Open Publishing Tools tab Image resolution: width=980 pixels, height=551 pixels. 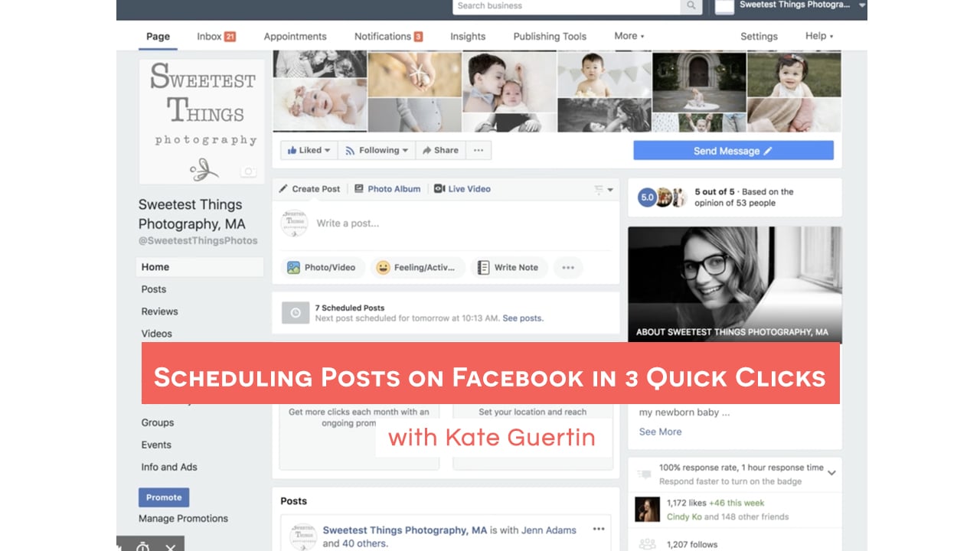(x=550, y=36)
